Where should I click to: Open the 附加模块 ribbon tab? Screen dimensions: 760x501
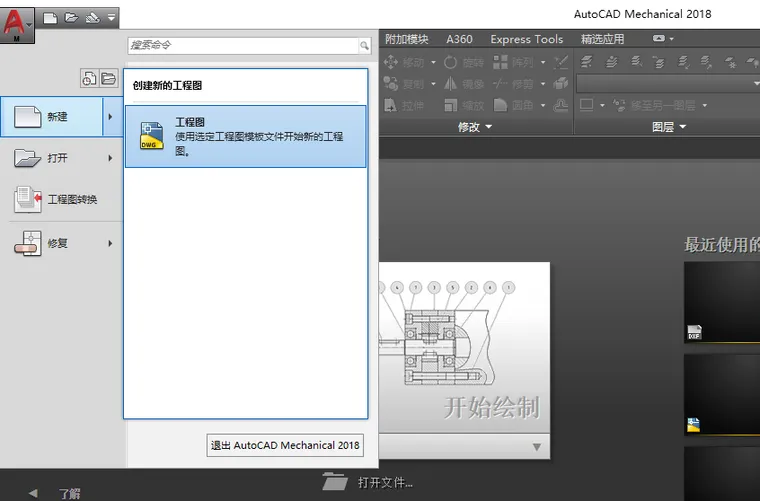coord(407,39)
